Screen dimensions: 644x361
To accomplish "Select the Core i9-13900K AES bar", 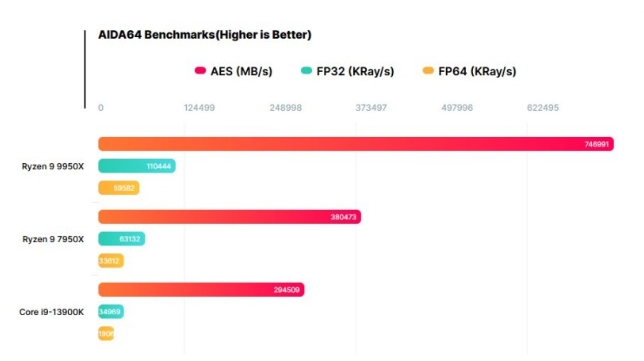I will click(201, 290).
